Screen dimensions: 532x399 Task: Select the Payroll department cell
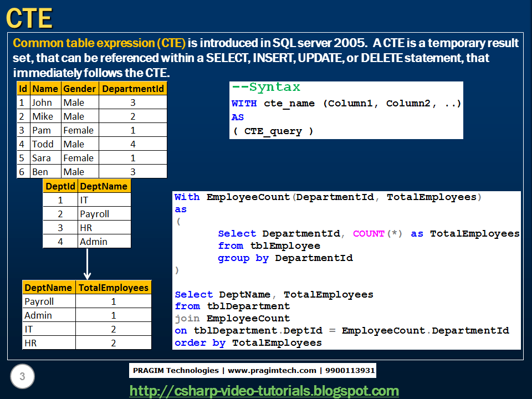pos(95,214)
